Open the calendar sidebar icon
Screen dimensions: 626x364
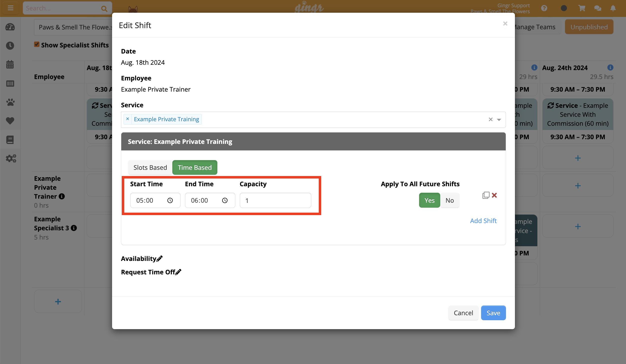[10, 64]
